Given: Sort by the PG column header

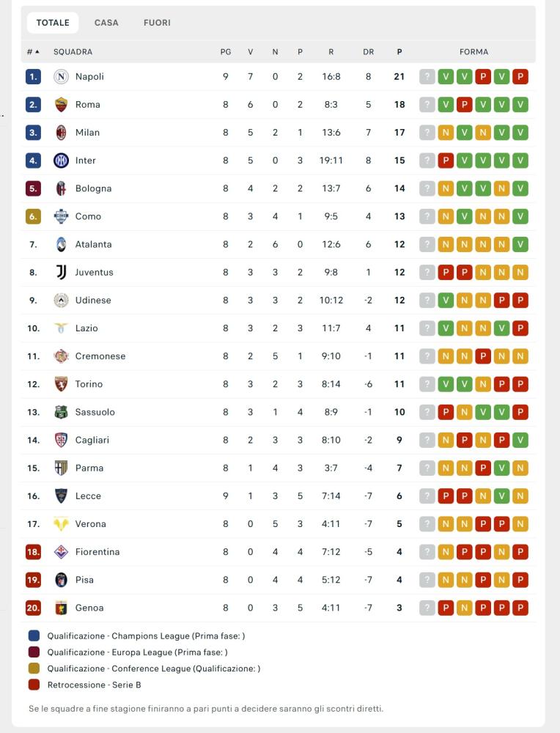Looking at the screenshot, I should point(226,52).
